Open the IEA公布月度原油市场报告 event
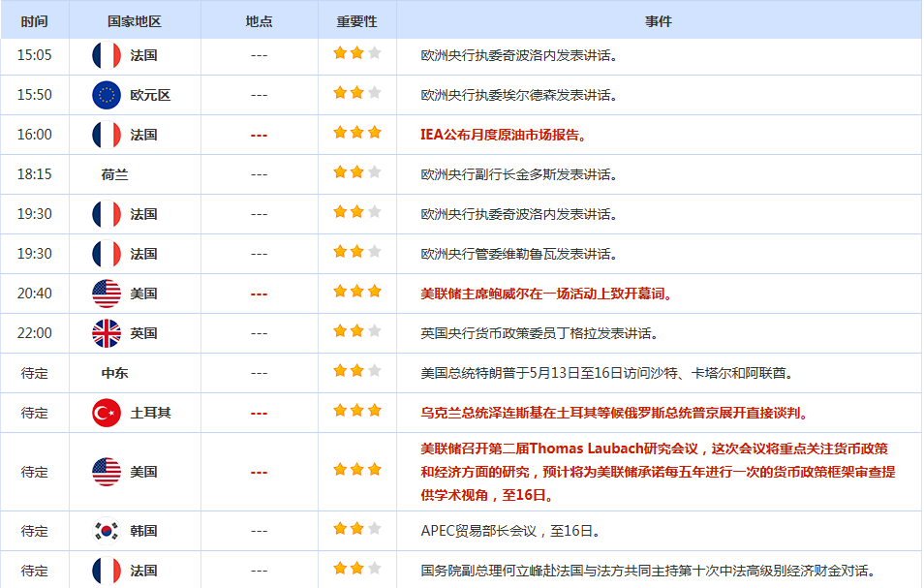Viewport: 924px width, 588px height. (x=505, y=135)
